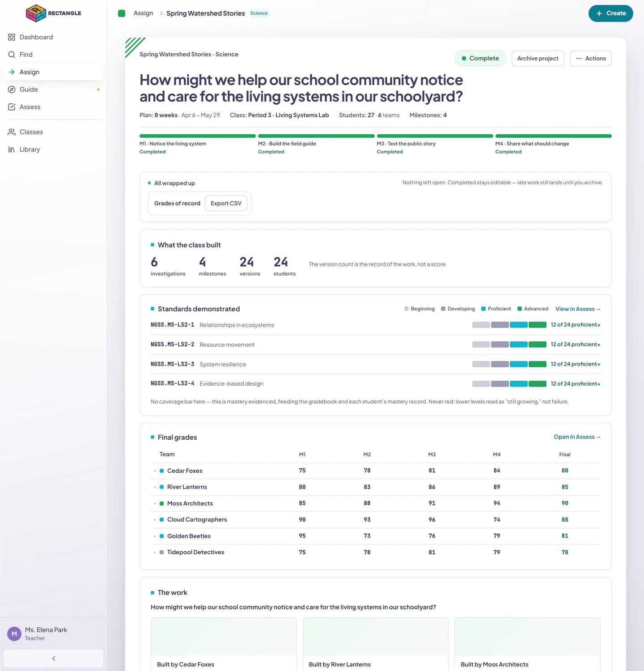644x671 pixels.
Task: Open the Library page
Action: (x=53, y=149)
